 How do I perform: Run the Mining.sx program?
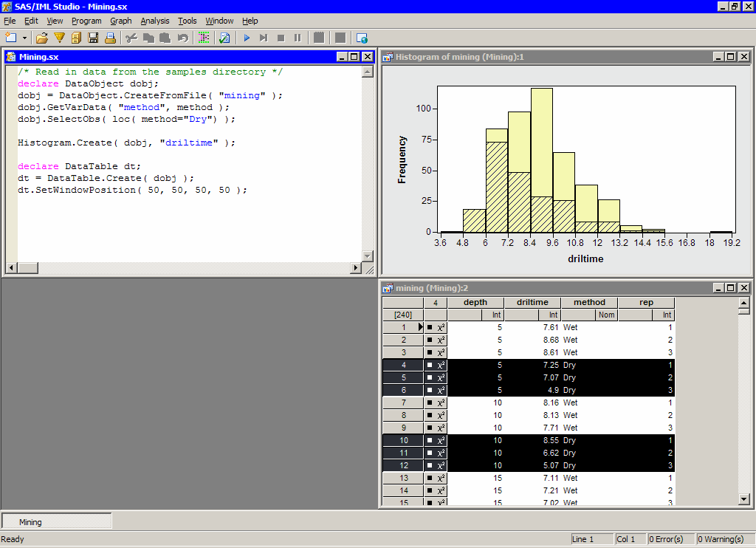click(246, 38)
